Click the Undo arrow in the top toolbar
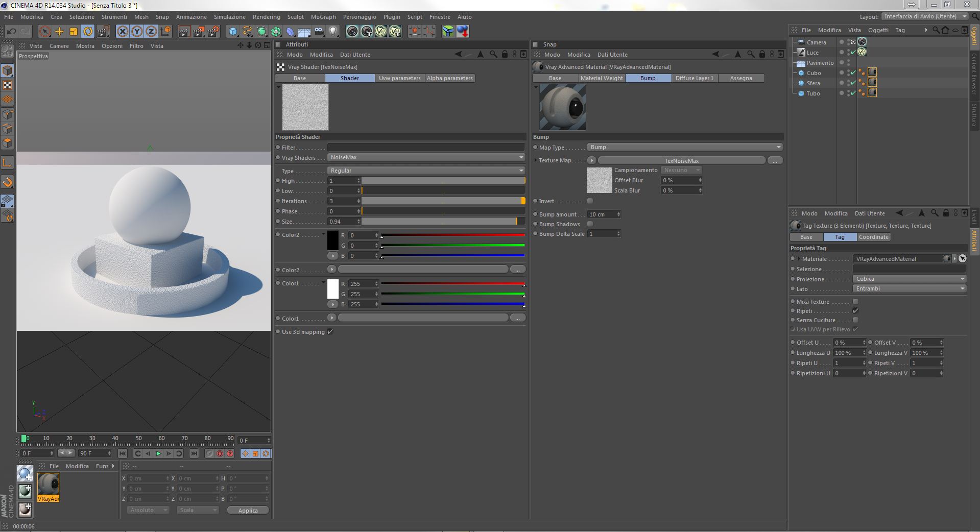The image size is (980, 532). 11,32
